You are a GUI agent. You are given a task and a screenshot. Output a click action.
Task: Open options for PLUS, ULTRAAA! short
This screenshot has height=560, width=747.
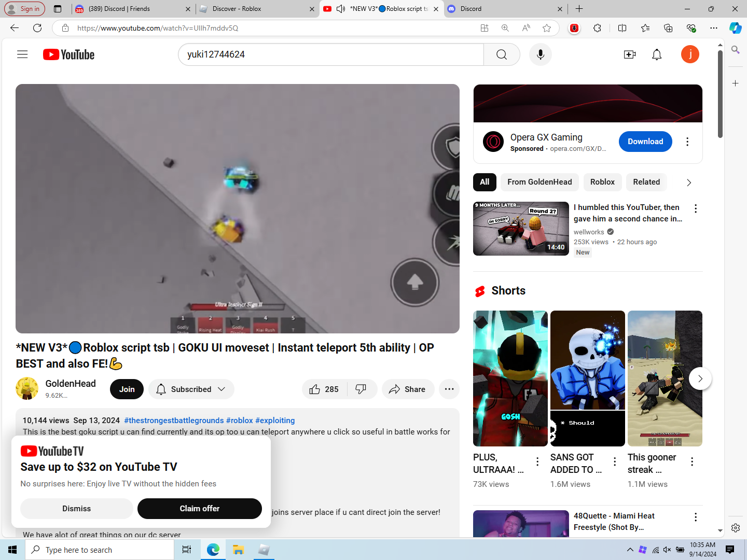pos(537,461)
